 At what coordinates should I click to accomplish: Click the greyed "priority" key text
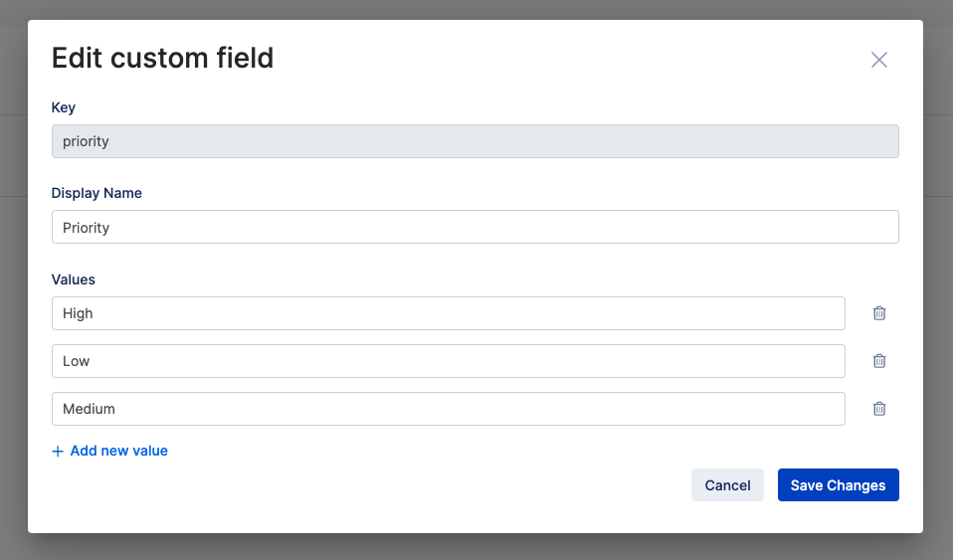[87, 141]
